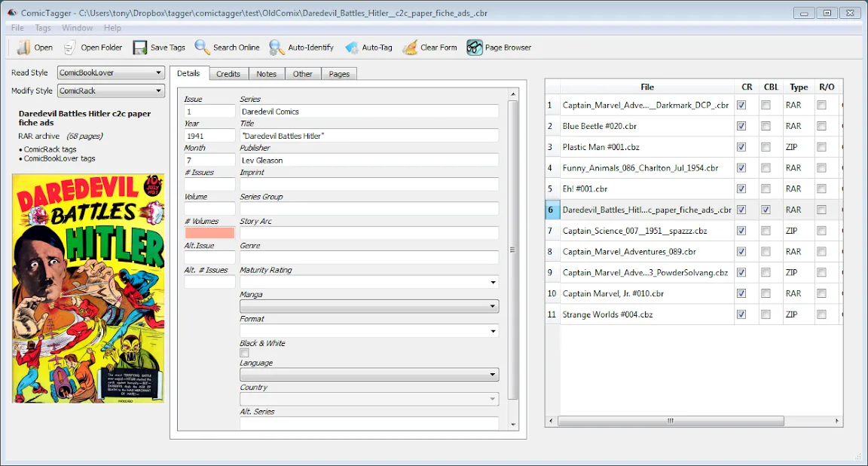Click the file list horizontal scrollbar
Viewport: 868px width, 466px height.
click(671, 421)
